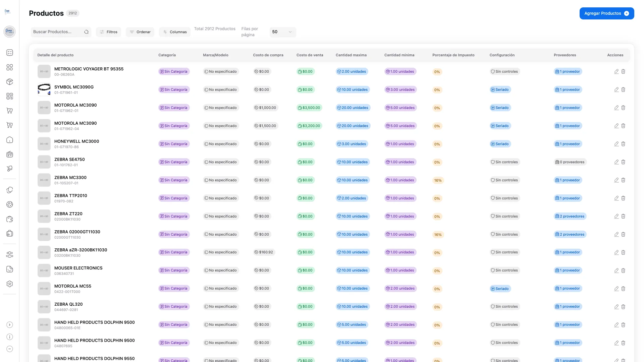Viewport: 644px width, 362px height.
Task: Click the Proveedores column header
Action: [565, 55]
